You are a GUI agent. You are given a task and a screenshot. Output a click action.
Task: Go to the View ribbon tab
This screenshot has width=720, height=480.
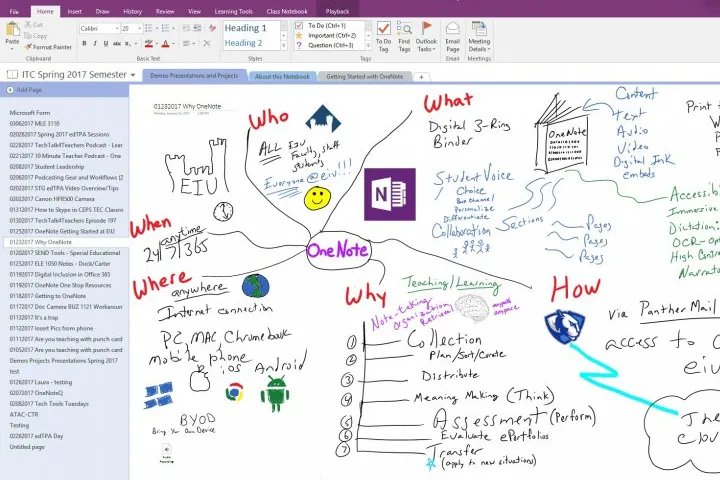click(194, 11)
